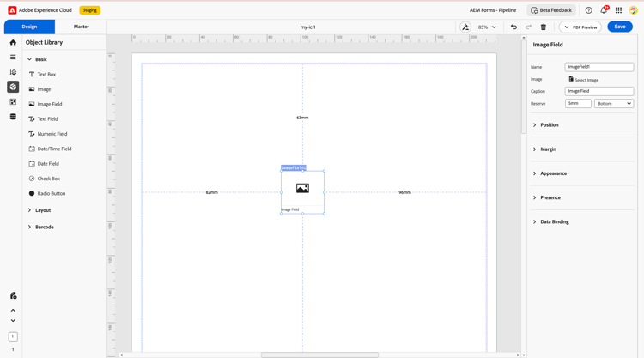Switch to the Design tab
The height and width of the screenshot is (358, 644).
[29, 27]
